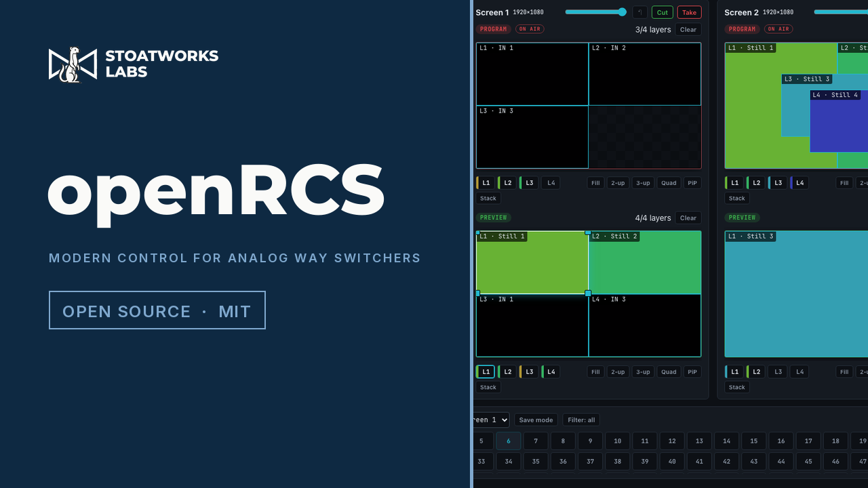
Task: Toggle layer L2 in Screen 1 Preview
Action: (x=507, y=372)
